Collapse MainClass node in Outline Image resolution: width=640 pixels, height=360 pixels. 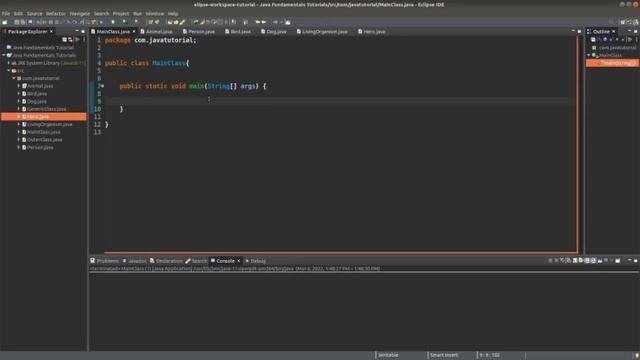(x=589, y=55)
